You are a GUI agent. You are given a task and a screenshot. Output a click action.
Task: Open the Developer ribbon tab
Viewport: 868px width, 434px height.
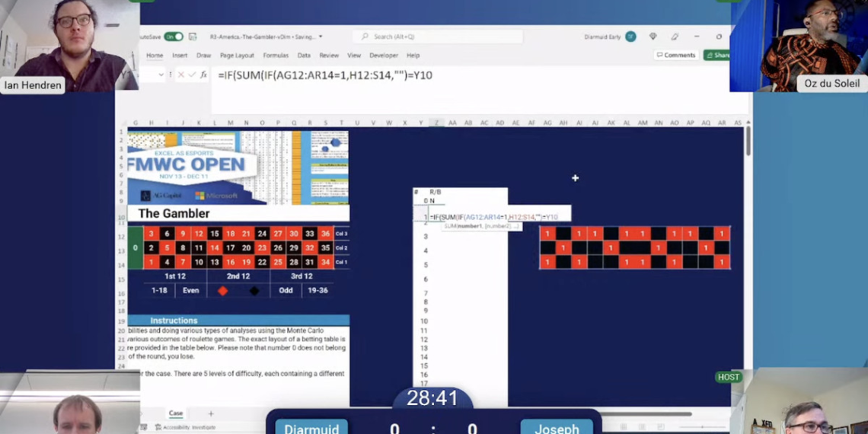pyautogui.click(x=384, y=56)
